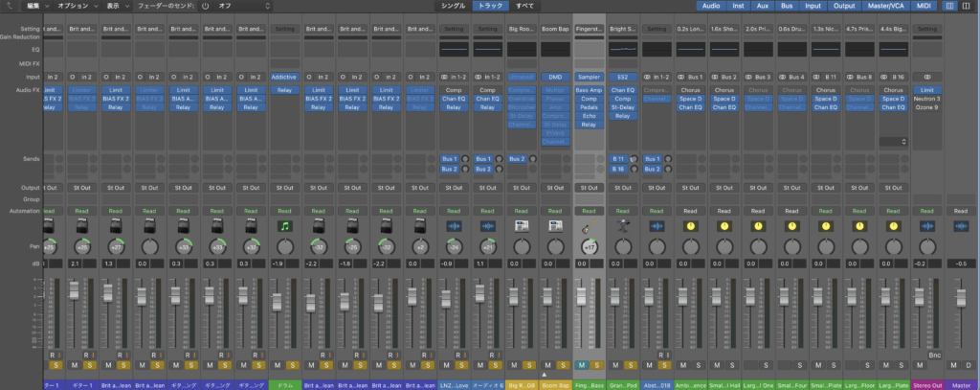The image size is (980, 390).
Task: Toggle the fader send power button
Action: tap(205, 6)
